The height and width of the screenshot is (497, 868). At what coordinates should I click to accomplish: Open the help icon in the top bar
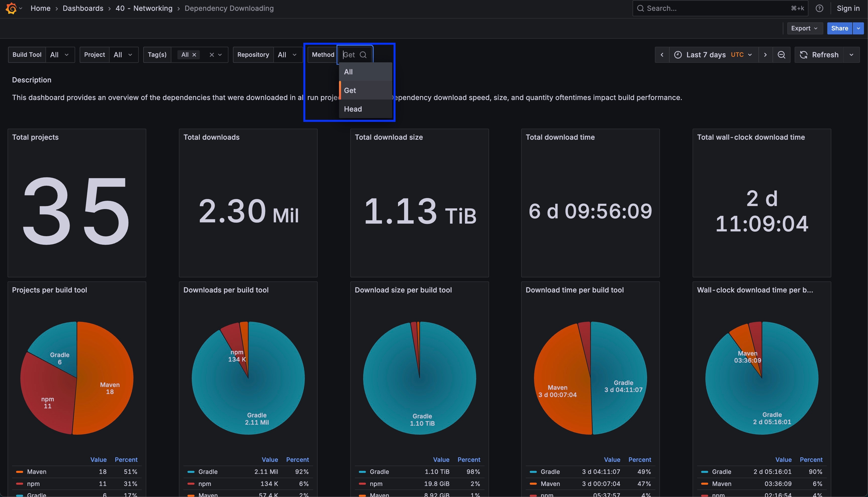tap(819, 8)
